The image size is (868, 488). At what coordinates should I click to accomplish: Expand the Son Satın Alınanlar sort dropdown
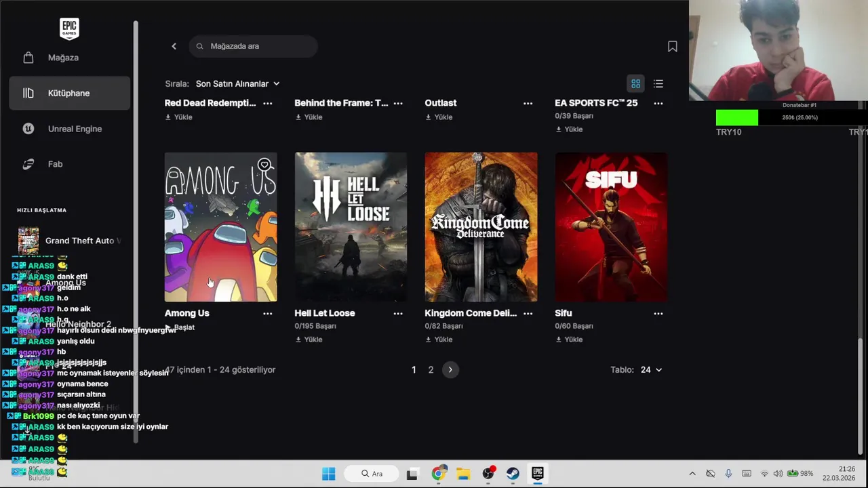pos(237,84)
